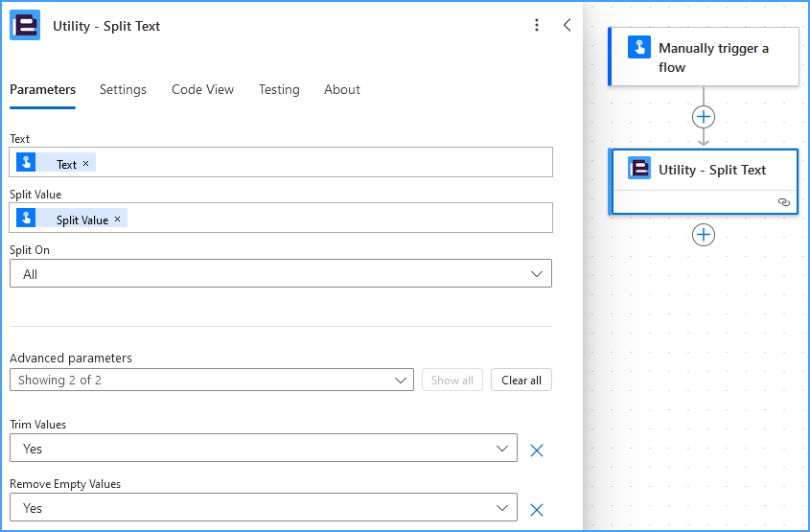Switch to the Settings tab
Viewport: 810px width, 532px height.
123,89
